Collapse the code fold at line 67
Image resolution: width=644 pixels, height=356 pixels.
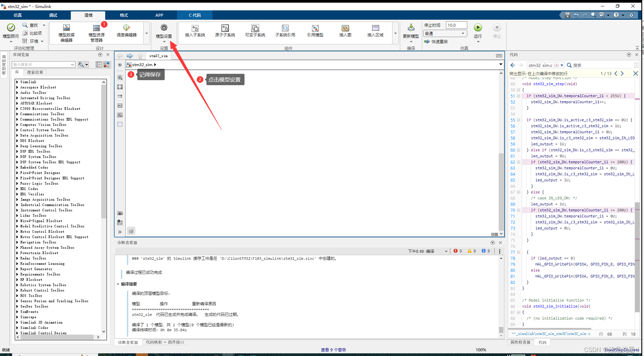[518, 192]
